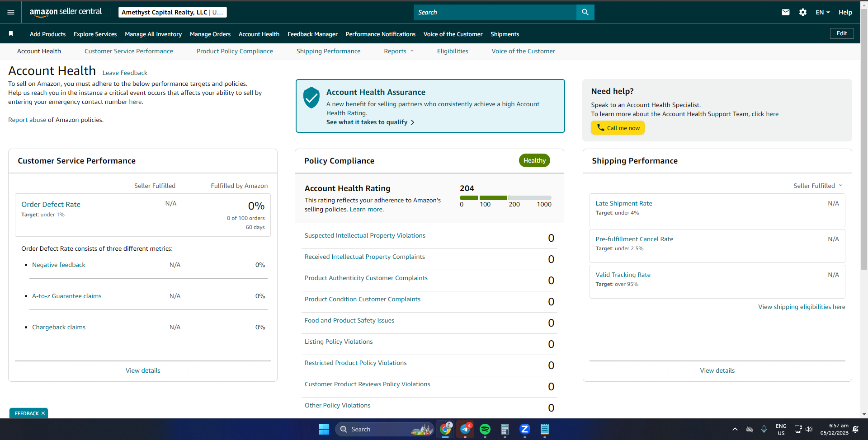Click the Account Health Assurance shield icon
The image size is (868, 440).
click(311, 98)
